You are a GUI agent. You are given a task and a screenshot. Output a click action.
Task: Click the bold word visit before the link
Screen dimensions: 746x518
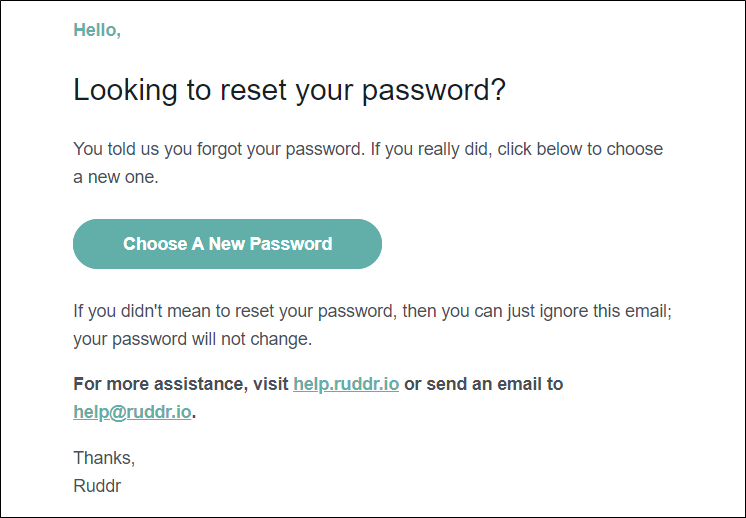click(x=268, y=384)
